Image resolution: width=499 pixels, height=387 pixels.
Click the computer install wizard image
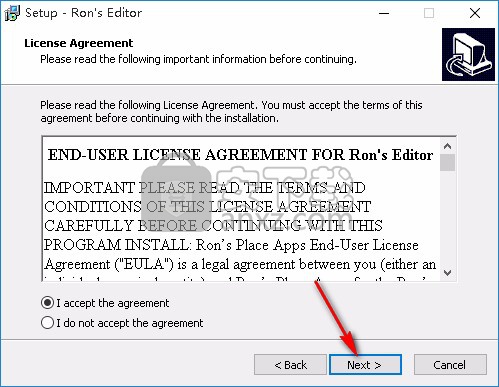tap(468, 55)
